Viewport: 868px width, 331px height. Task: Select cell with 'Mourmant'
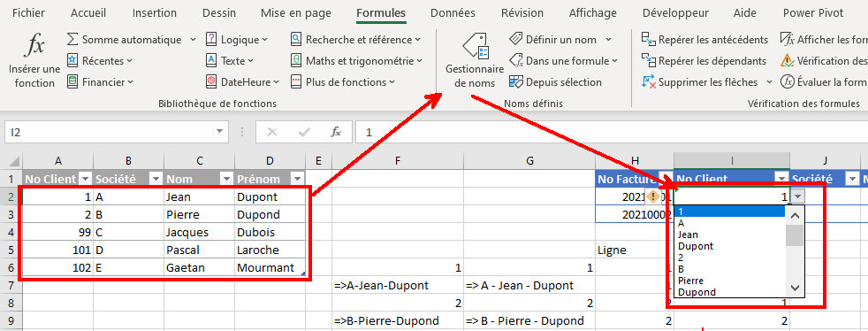270,268
